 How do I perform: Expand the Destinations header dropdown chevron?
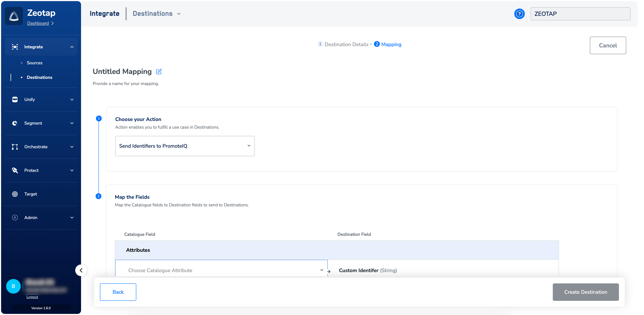tap(179, 14)
